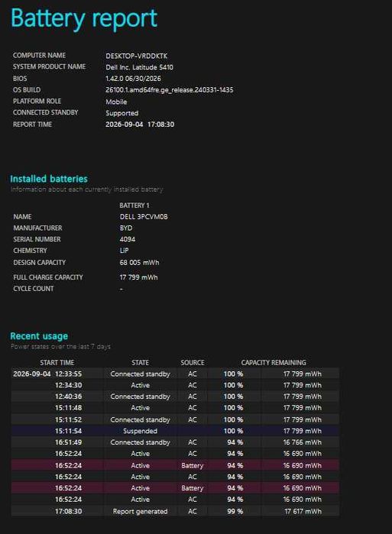Click the Battery report title

tap(84, 18)
